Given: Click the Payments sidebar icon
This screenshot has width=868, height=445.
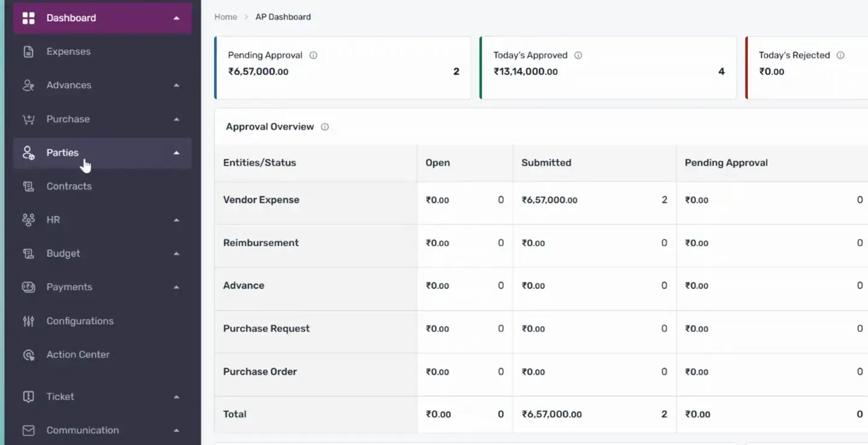Looking at the screenshot, I should 28,287.
